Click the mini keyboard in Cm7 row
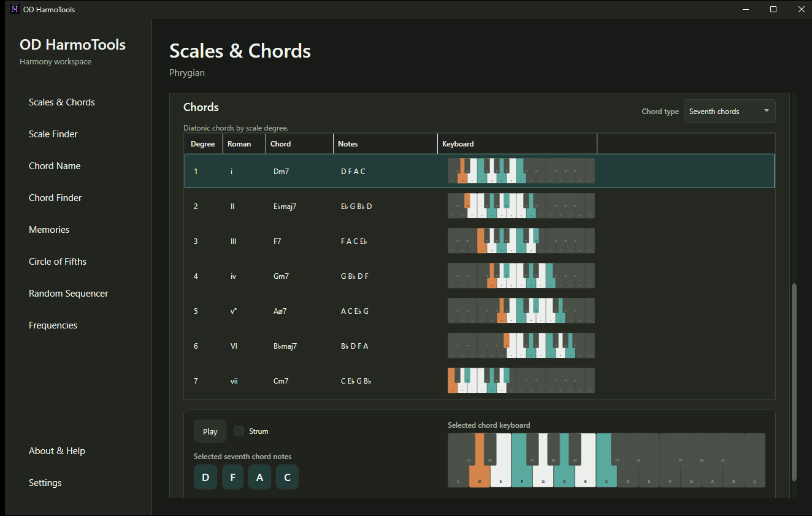This screenshot has height=516, width=812. 521,381
